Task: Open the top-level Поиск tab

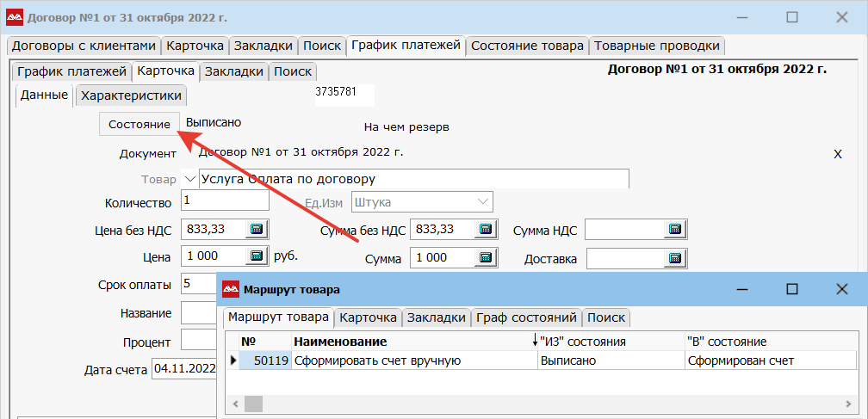Action: pos(322,46)
